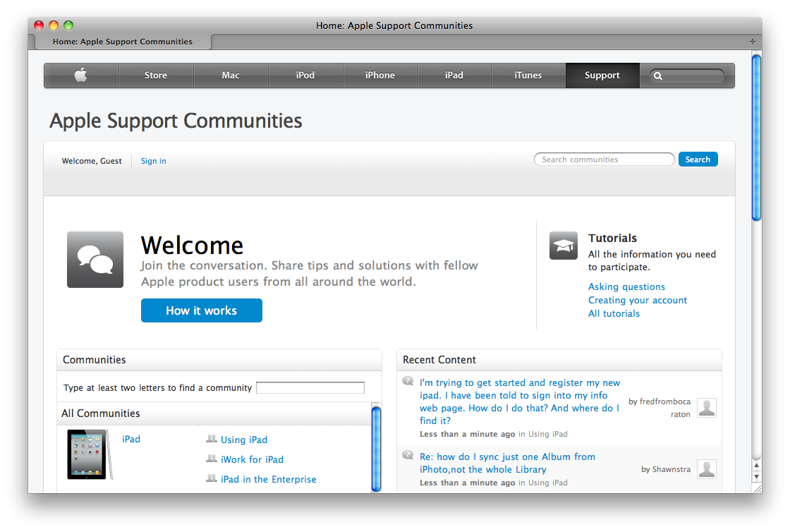Select the Home: Apple Support Communities browser tab
The image size is (790, 532).
[x=123, y=42]
